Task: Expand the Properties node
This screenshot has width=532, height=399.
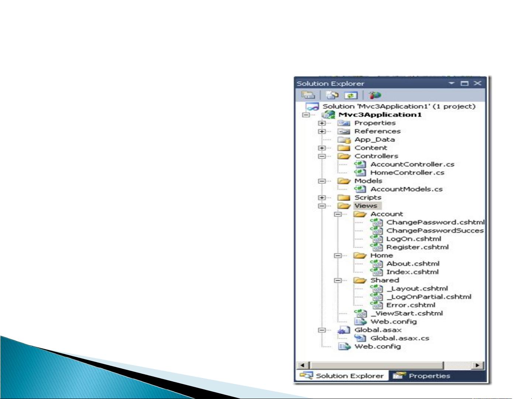Action: point(322,123)
